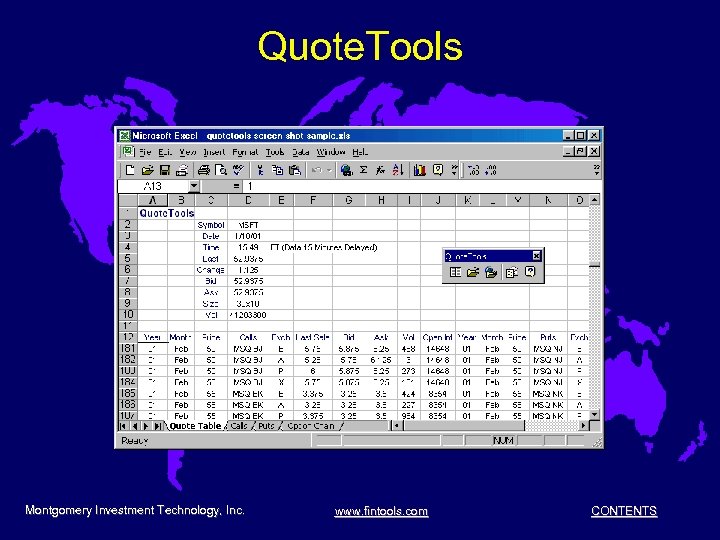
Task: Click the CONTENTS link
Action: pyautogui.click(x=624, y=511)
